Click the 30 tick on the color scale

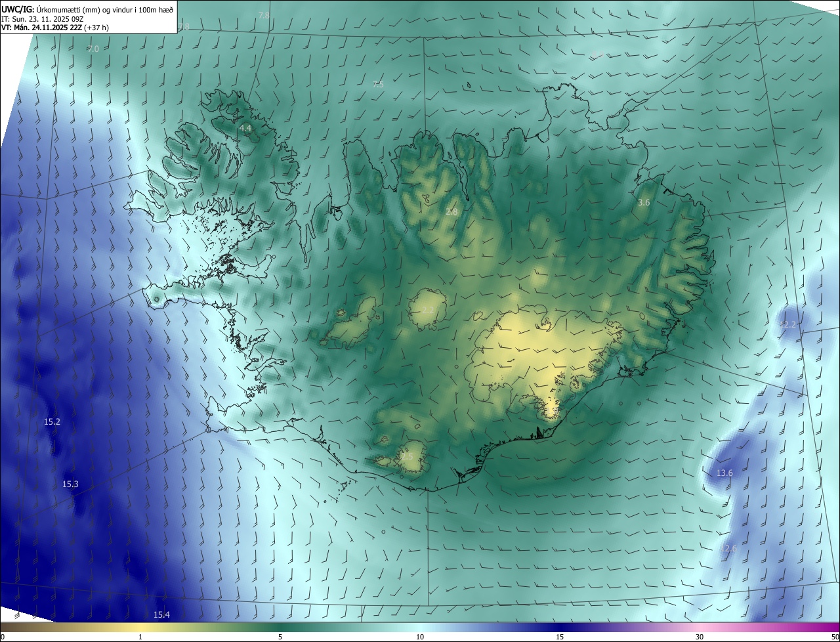point(700,637)
